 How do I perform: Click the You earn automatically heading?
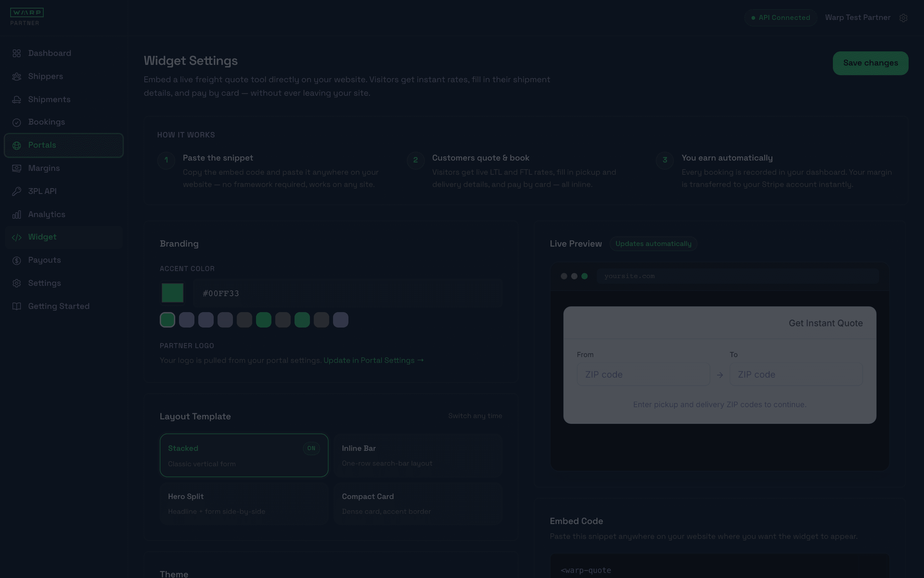pyautogui.click(x=727, y=158)
